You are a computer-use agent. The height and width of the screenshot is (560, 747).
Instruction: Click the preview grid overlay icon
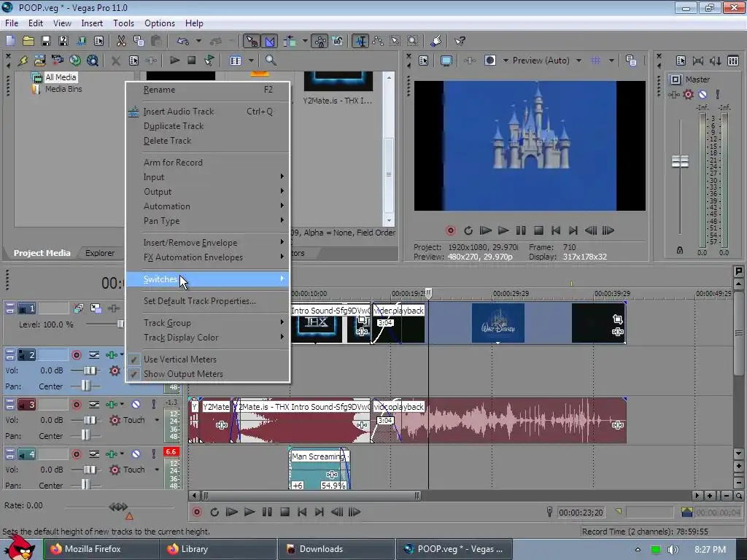click(595, 61)
